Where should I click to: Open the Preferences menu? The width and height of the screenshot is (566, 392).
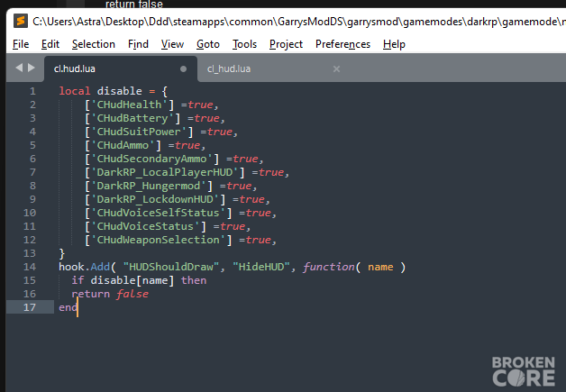click(x=342, y=44)
